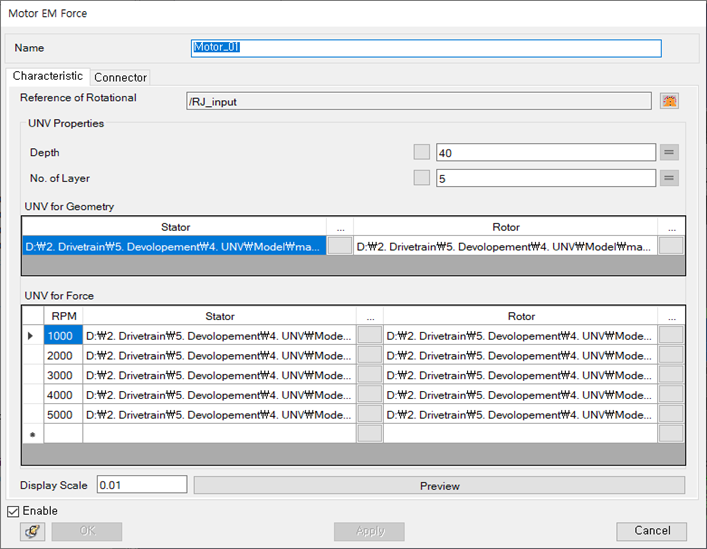Browse Stator force file for 5000 RPM

click(370, 414)
